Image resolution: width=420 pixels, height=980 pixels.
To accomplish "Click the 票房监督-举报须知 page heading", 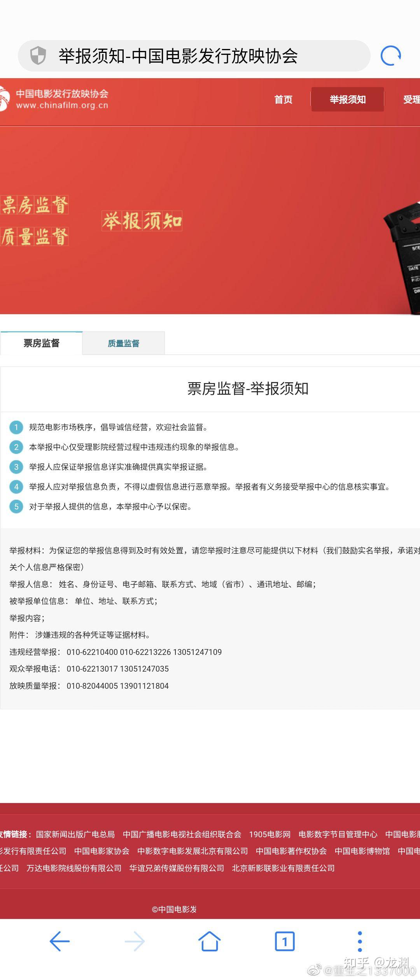I will pyautogui.click(x=248, y=388).
